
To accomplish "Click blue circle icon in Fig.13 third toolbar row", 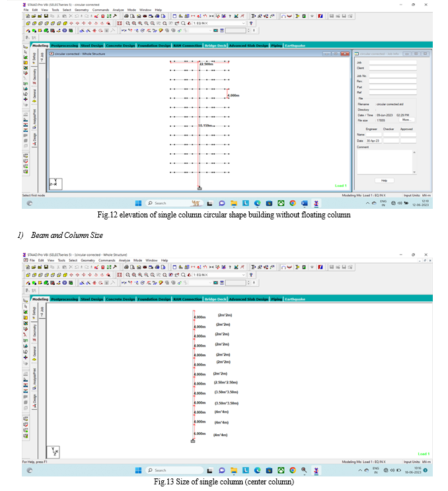I will click(x=65, y=283).
